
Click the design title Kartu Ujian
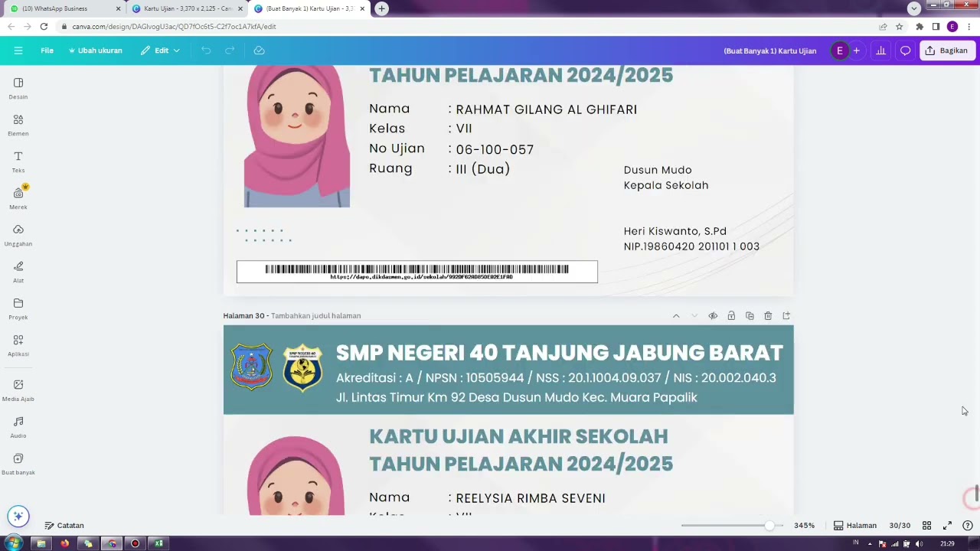[769, 51]
